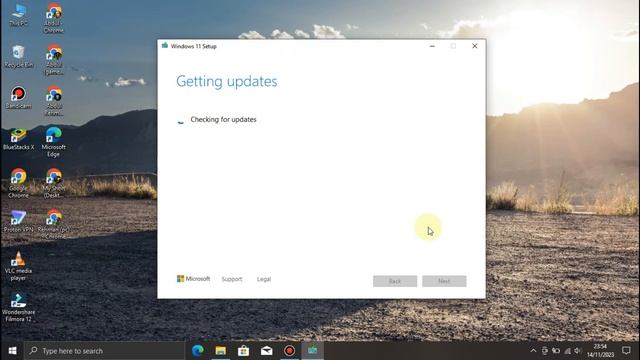Open the Mail app on the taskbar
Image resolution: width=640 pixels, height=360 pixels.
click(x=267, y=351)
